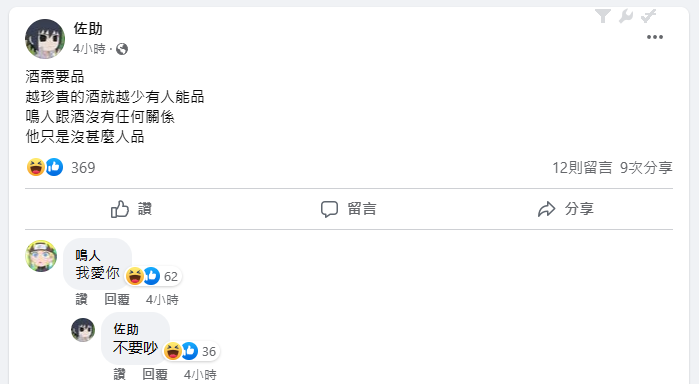Viewport: 699px width, 384px height.
Task: Open 鳴人's avatar in the comments
Action: pos(41,256)
